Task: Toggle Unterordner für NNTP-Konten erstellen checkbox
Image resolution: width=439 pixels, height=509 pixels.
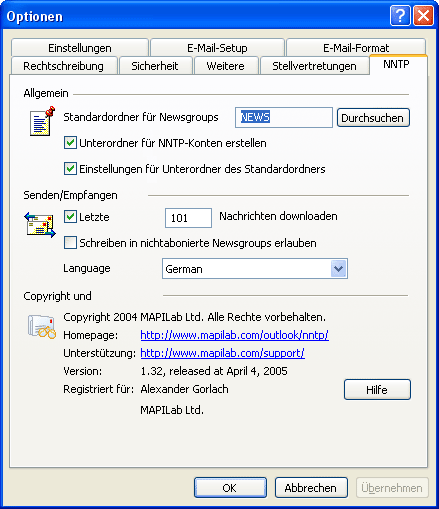Action: pyautogui.click(x=70, y=143)
